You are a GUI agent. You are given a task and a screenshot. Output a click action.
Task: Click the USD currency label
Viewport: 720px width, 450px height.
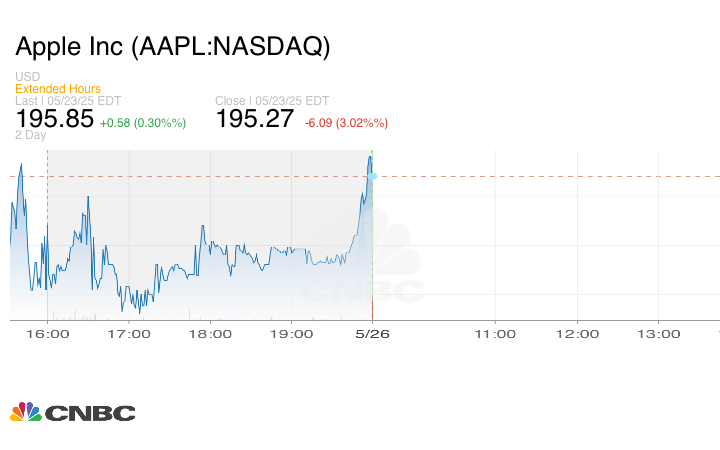point(27,77)
